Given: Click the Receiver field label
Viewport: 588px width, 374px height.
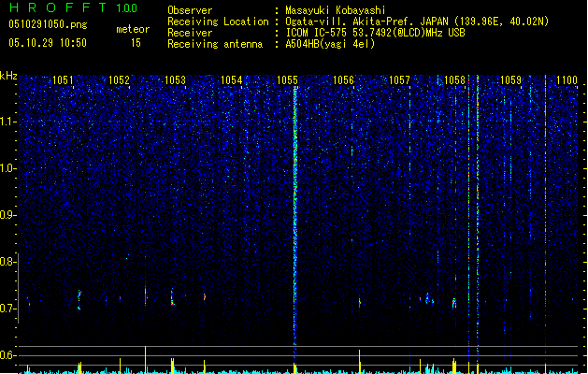Looking at the screenshot, I should 190,33.
